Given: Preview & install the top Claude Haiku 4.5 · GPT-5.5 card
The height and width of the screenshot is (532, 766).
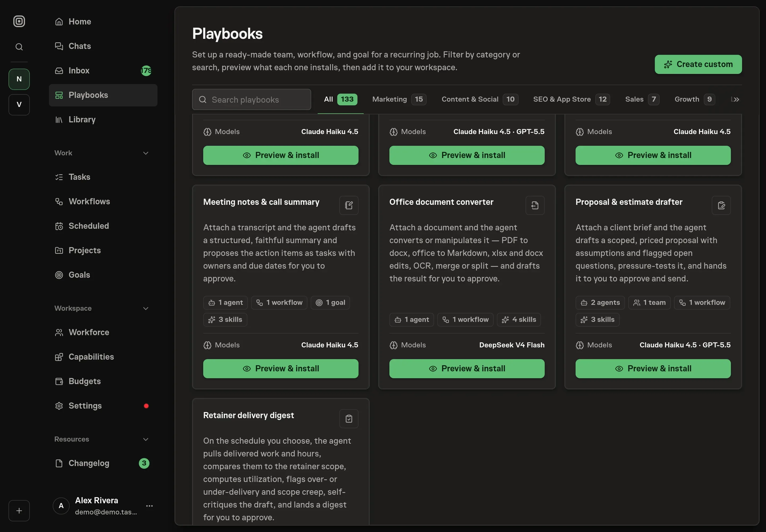Looking at the screenshot, I should (467, 155).
